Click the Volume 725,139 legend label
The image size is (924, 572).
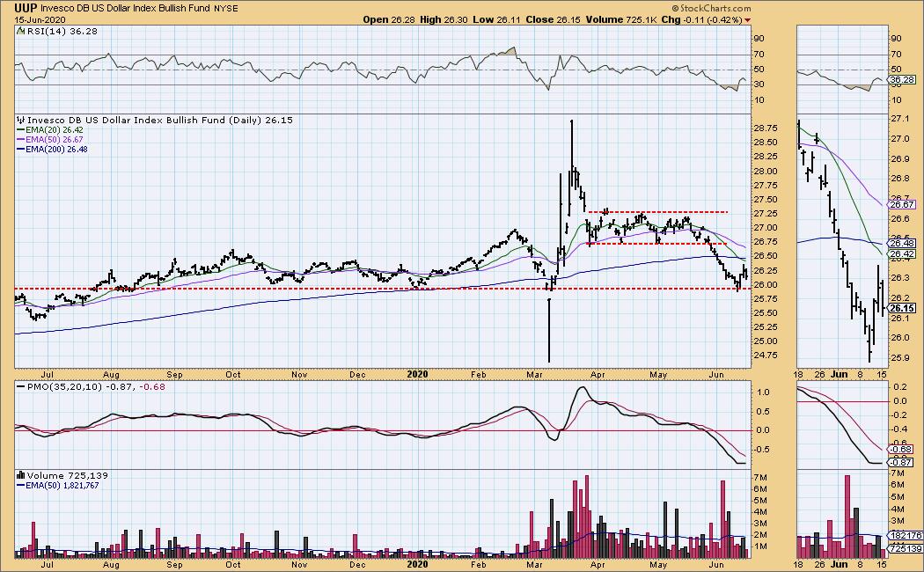68,475
